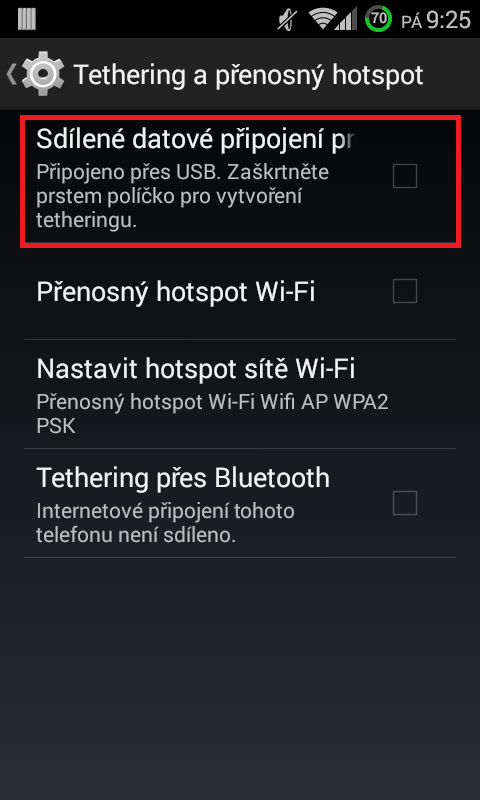Check the Přenosný hotspot Wi-Fi box

(405, 291)
